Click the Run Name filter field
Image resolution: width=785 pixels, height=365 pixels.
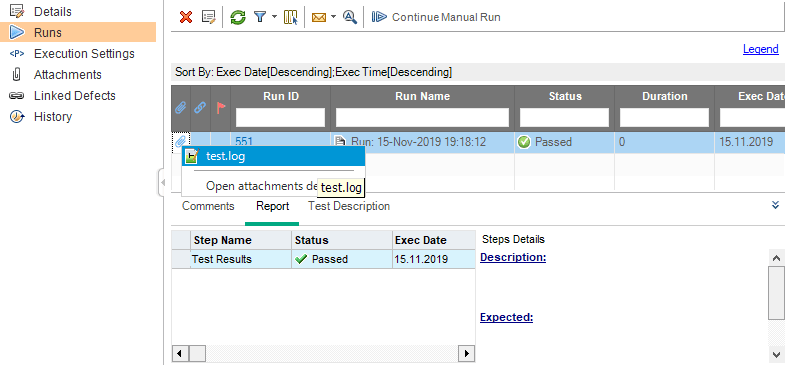423,118
